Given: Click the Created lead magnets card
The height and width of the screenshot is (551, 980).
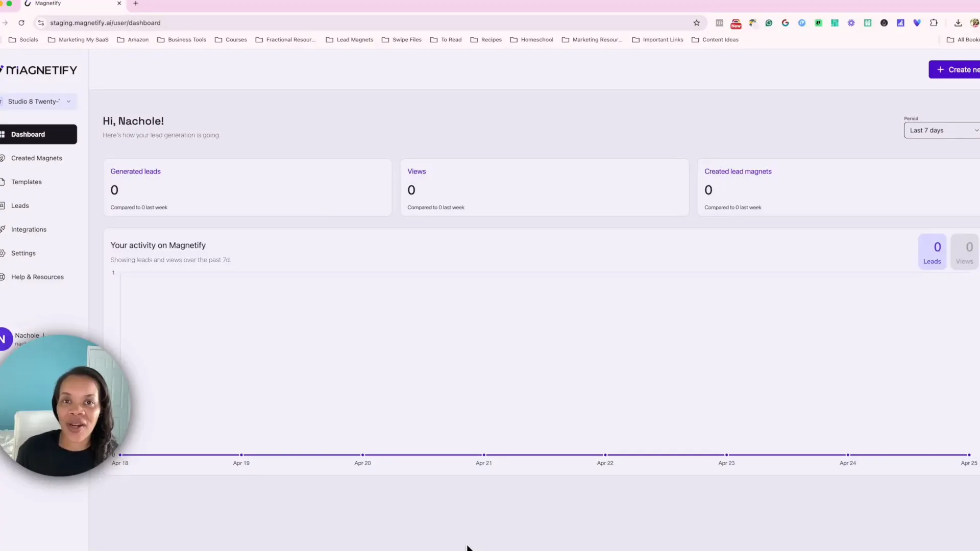Looking at the screenshot, I should pos(839,187).
